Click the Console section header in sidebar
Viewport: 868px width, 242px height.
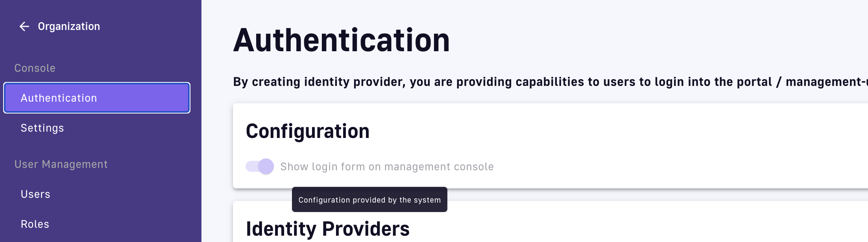(x=35, y=68)
